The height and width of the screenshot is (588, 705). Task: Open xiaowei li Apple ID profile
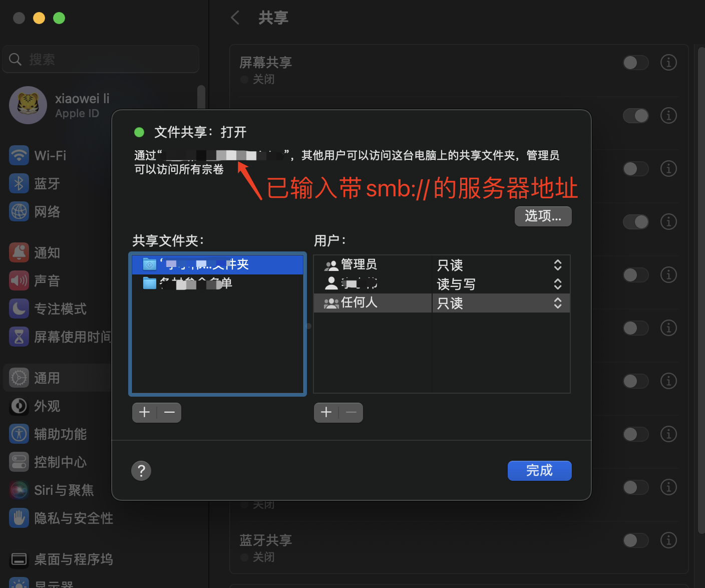tap(60, 105)
